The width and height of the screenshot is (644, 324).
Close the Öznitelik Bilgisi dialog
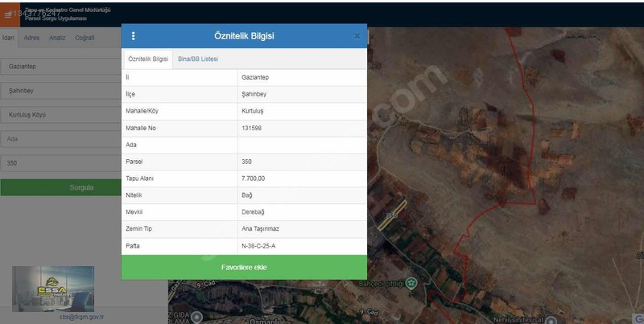357,36
